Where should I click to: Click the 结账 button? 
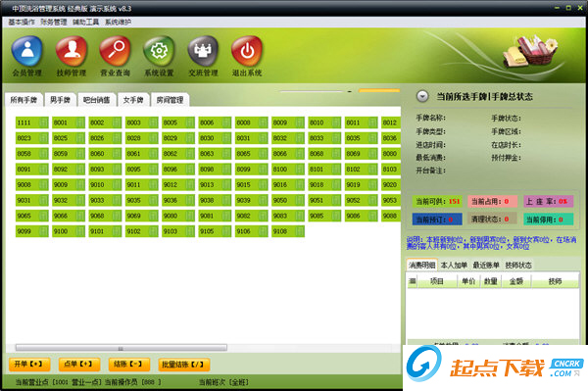[129, 364]
